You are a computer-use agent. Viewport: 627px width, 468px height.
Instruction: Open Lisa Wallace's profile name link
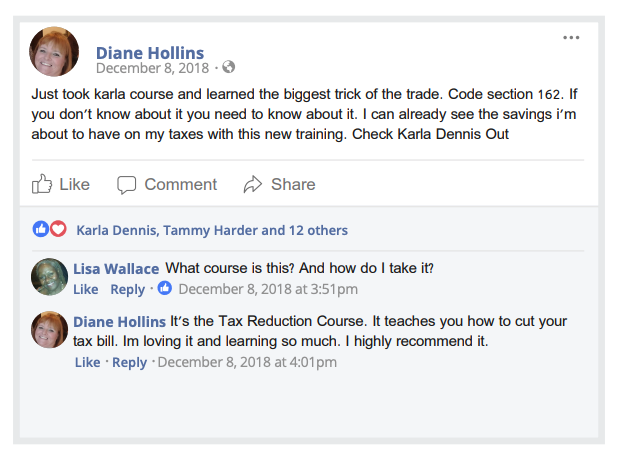tap(116, 268)
